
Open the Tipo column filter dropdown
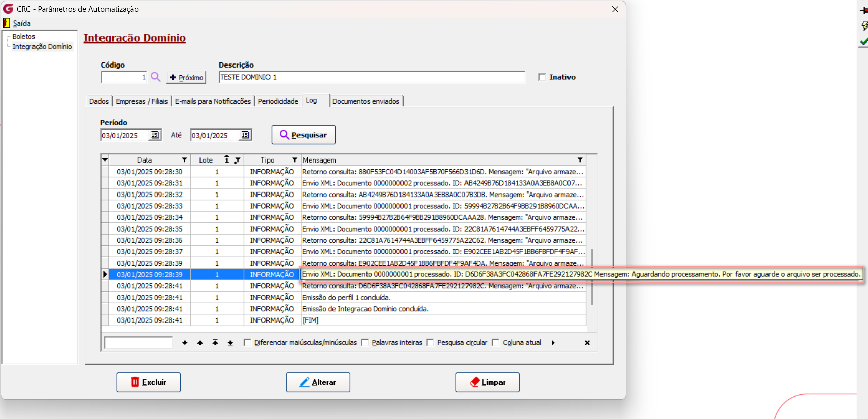(294, 160)
